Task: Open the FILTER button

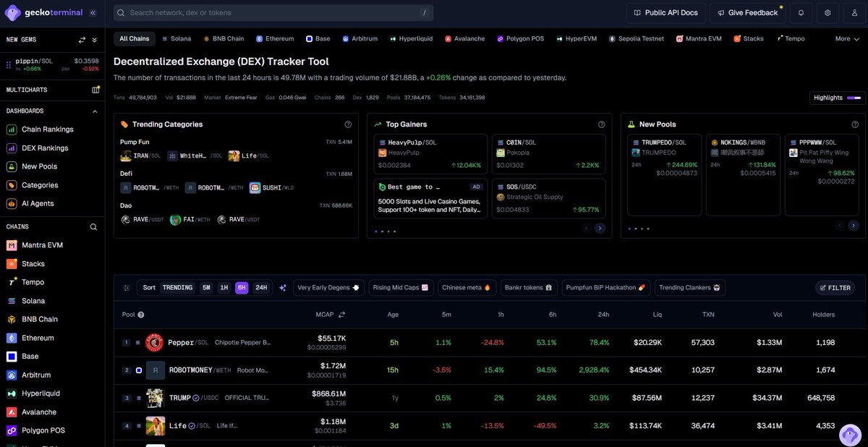Action: click(835, 288)
